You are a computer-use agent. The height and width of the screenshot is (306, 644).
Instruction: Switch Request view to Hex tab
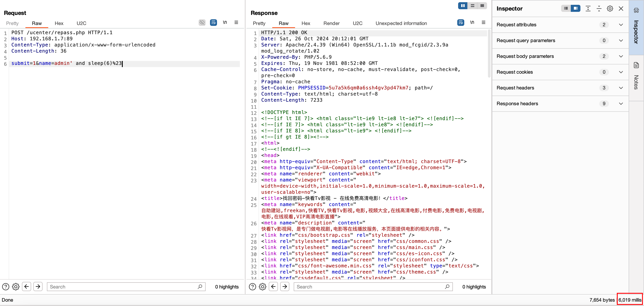(x=59, y=23)
